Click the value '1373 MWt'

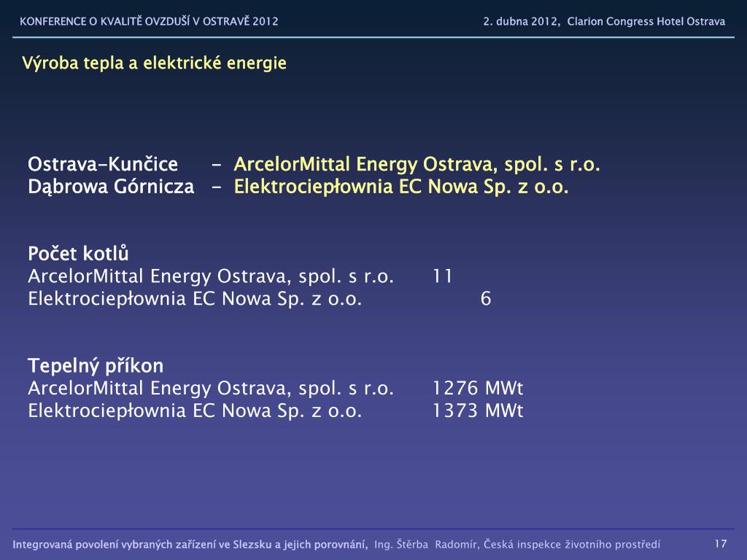pos(478,411)
